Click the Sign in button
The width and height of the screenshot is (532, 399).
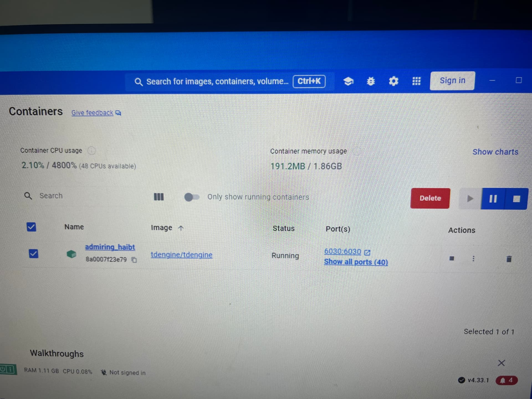click(452, 81)
